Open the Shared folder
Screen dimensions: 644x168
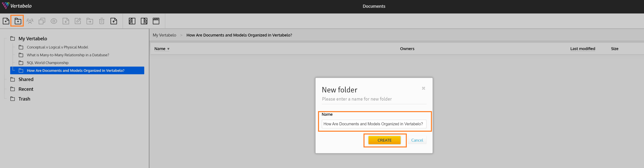point(26,79)
